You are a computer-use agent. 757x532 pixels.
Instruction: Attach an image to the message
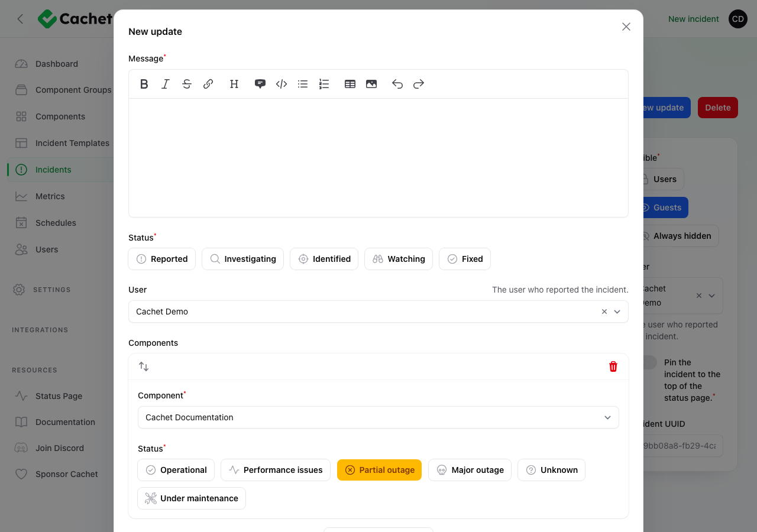click(x=371, y=84)
